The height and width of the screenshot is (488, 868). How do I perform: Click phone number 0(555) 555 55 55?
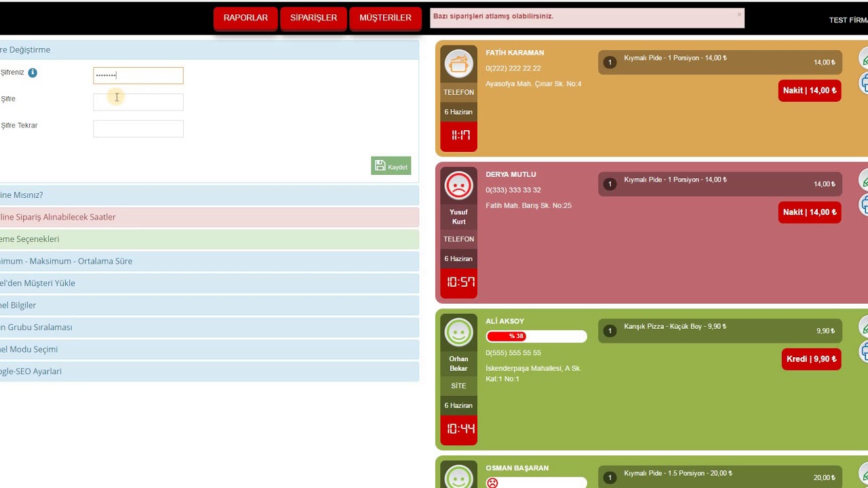pos(513,353)
